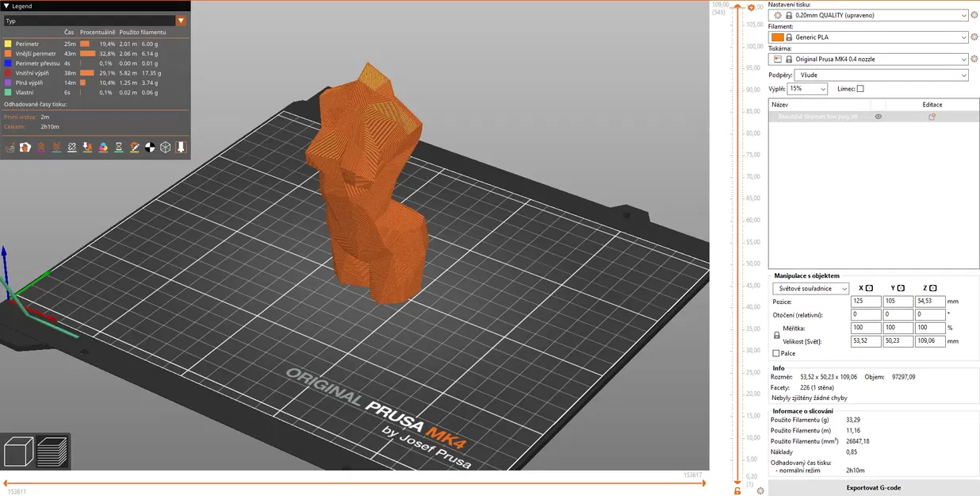Image resolution: width=980 pixels, height=496 pixels.
Task: Toggle retractions display in the legend toolbar
Action: tap(41, 147)
